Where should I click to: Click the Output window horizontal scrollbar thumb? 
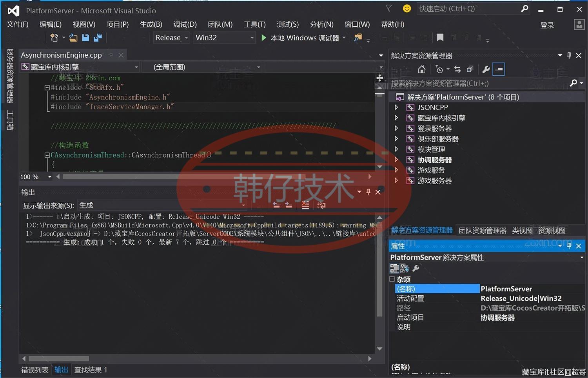(x=59, y=358)
